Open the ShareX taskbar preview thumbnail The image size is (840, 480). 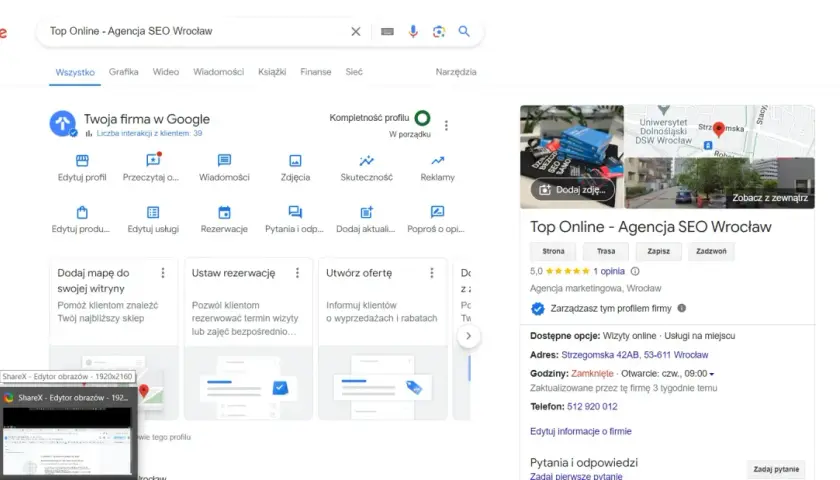[68, 440]
